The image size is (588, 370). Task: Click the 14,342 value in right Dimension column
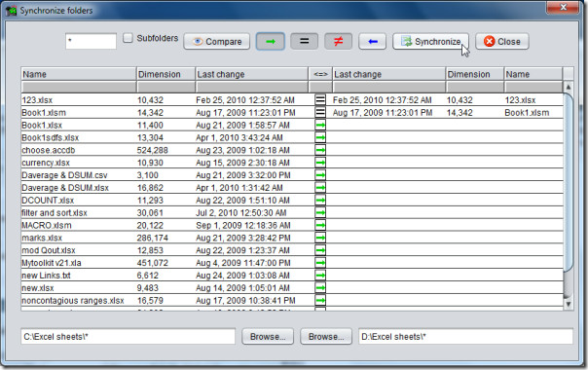pos(459,112)
